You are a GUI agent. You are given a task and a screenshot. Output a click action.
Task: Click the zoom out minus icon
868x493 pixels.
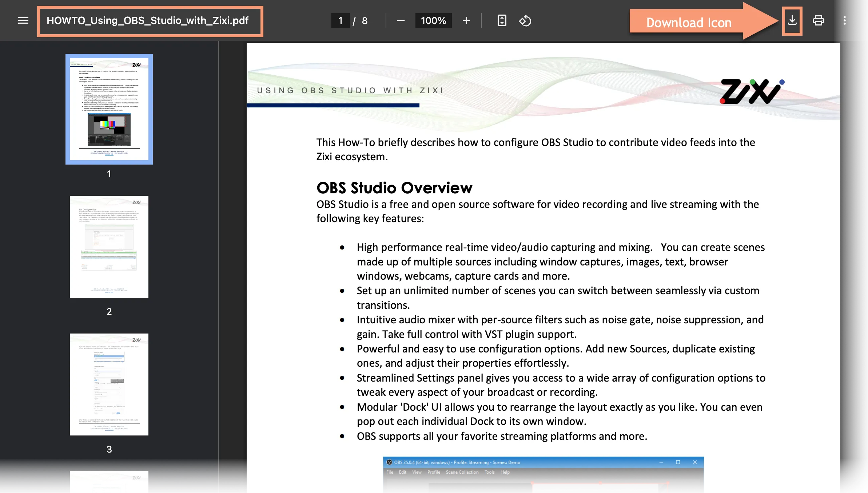(x=401, y=21)
